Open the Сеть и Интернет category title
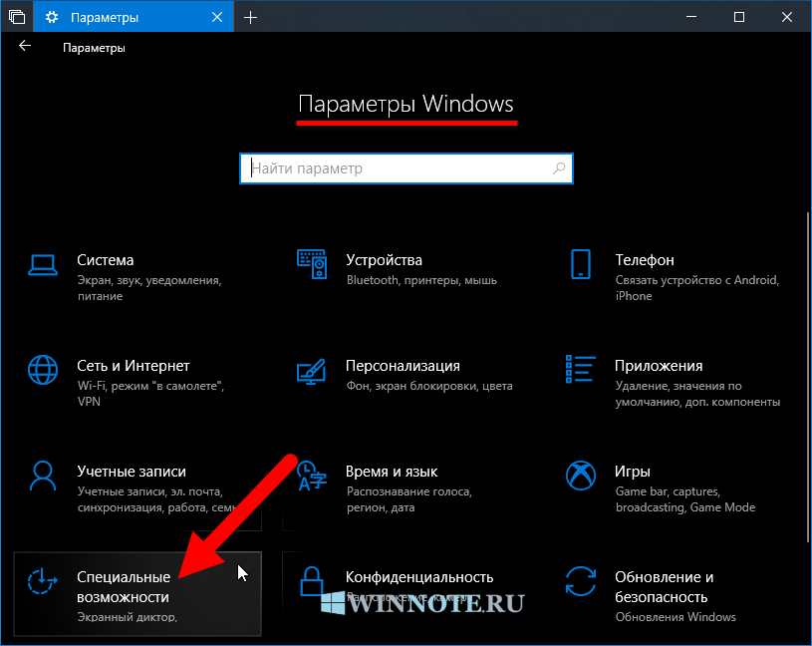The width and height of the screenshot is (812, 646). tap(134, 366)
